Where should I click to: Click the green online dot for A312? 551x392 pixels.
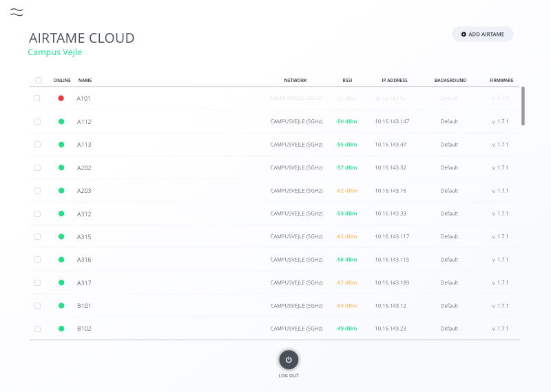coord(61,214)
